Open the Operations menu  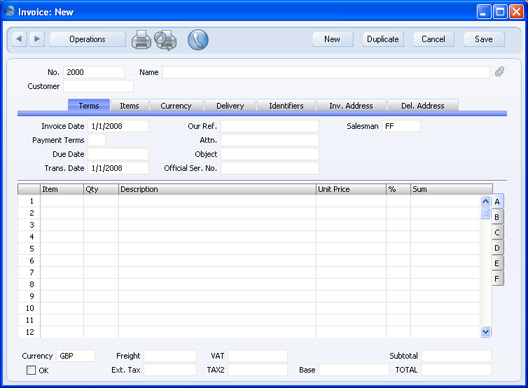(88, 39)
